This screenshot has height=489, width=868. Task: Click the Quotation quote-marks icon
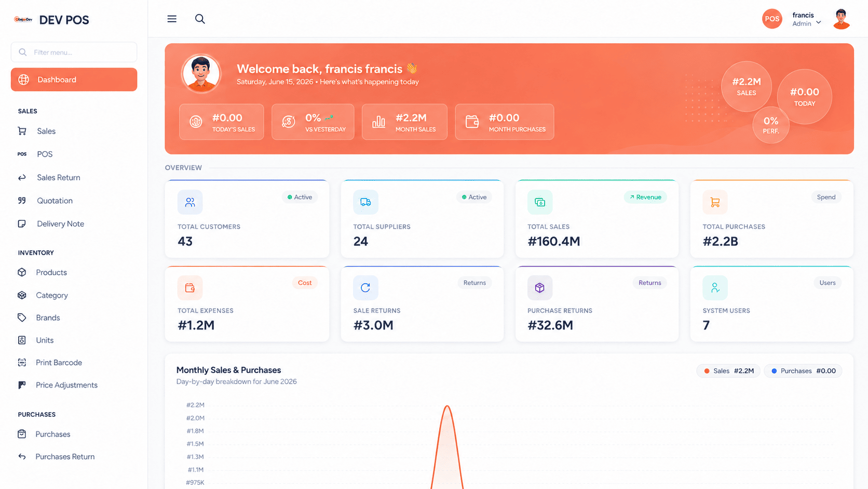point(22,201)
